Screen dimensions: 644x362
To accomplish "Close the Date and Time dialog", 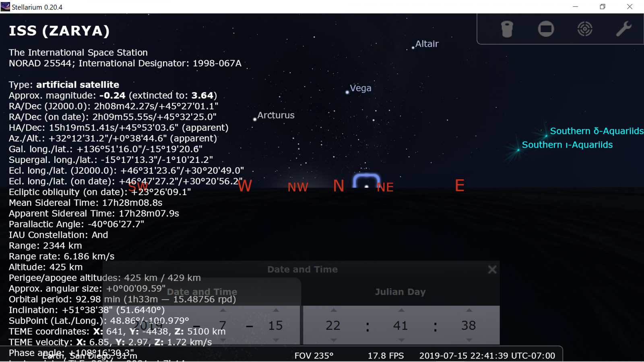I will click(x=492, y=269).
